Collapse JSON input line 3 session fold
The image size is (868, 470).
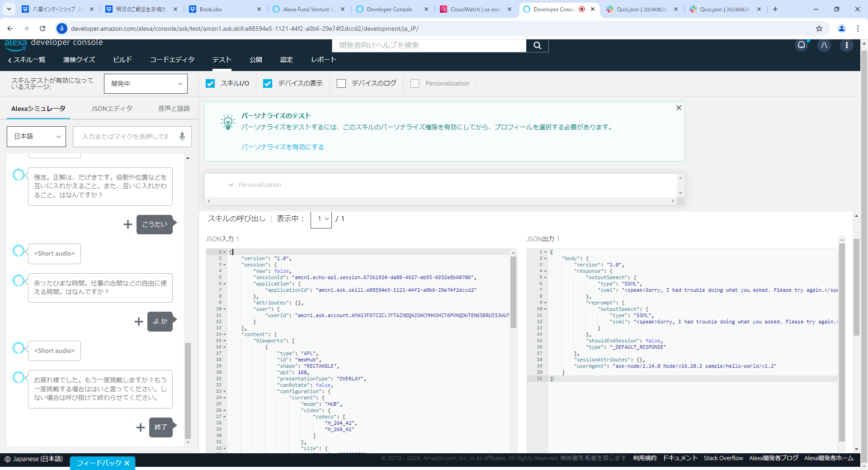point(225,265)
